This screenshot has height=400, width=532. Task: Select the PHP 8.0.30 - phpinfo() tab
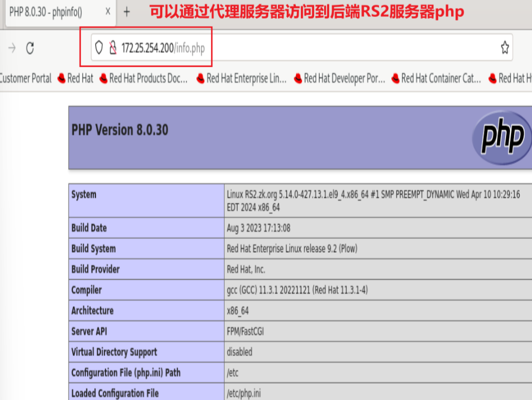pos(60,12)
